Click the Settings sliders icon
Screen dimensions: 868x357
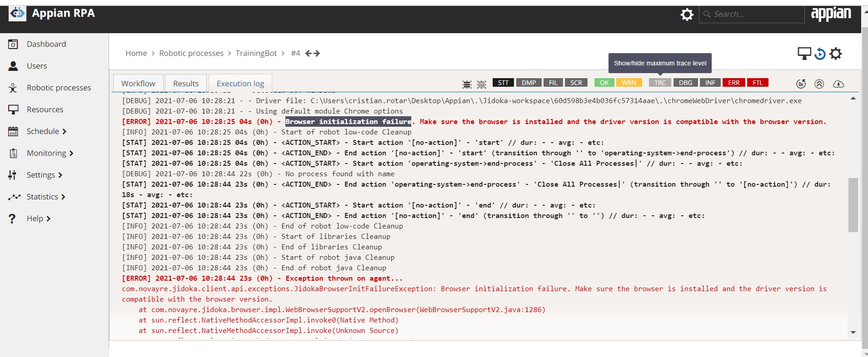(x=13, y=175)
